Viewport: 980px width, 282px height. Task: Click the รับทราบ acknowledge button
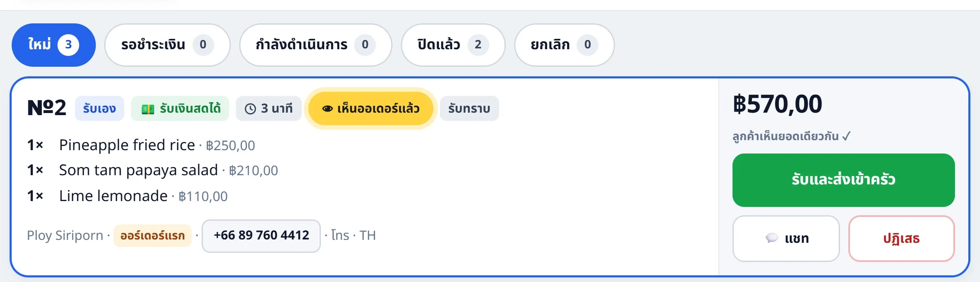tap(469, 108)
